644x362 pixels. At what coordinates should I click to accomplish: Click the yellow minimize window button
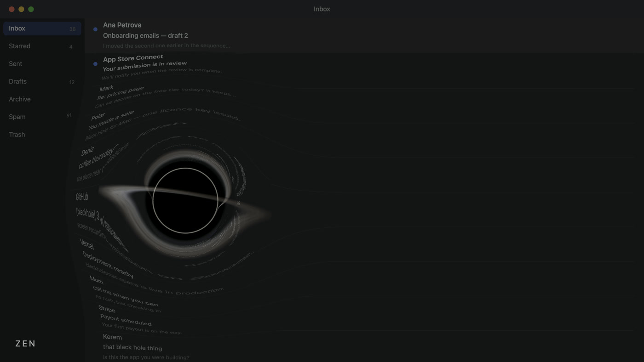pos(21,9)
